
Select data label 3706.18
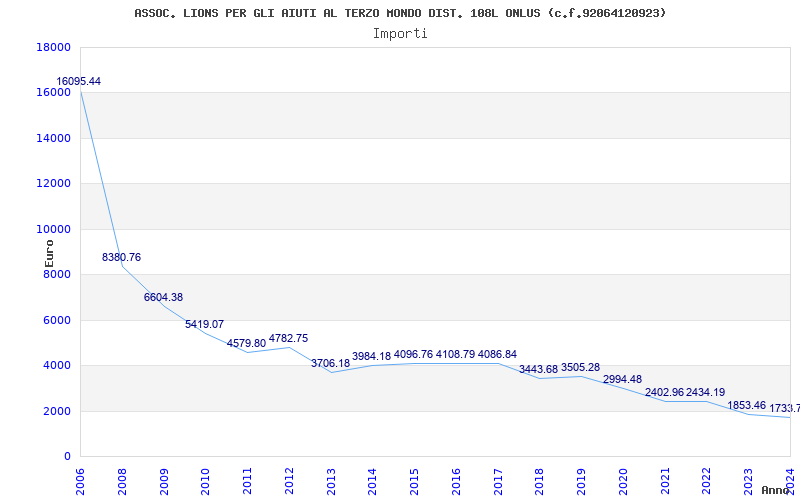pyautogui.click(x=331, y=363)
